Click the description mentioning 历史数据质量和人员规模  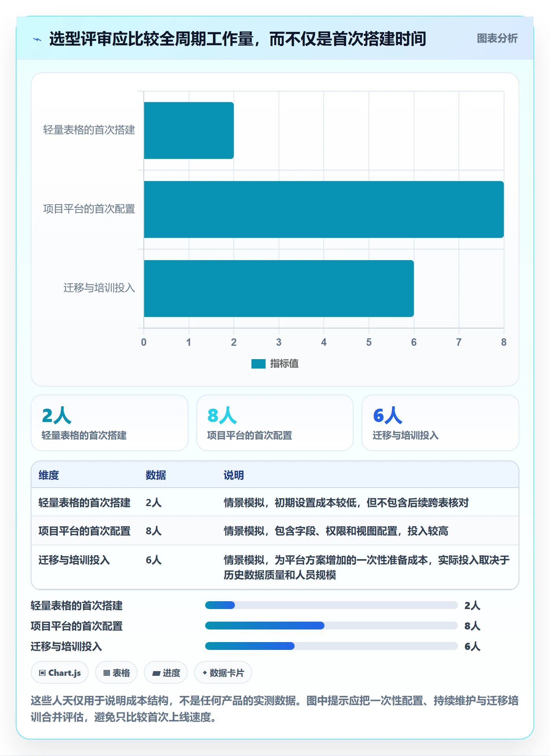click(x=367, y=567)
